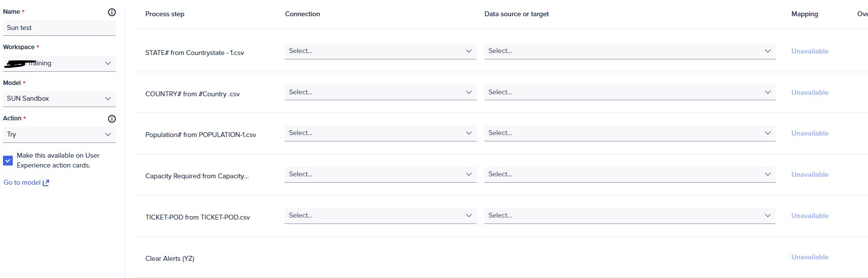This screenshot has width=868, height=278.
Task: Expand the SUN Sandbox model dropdown
Action: pyautogui.click(x=59, y=99)
